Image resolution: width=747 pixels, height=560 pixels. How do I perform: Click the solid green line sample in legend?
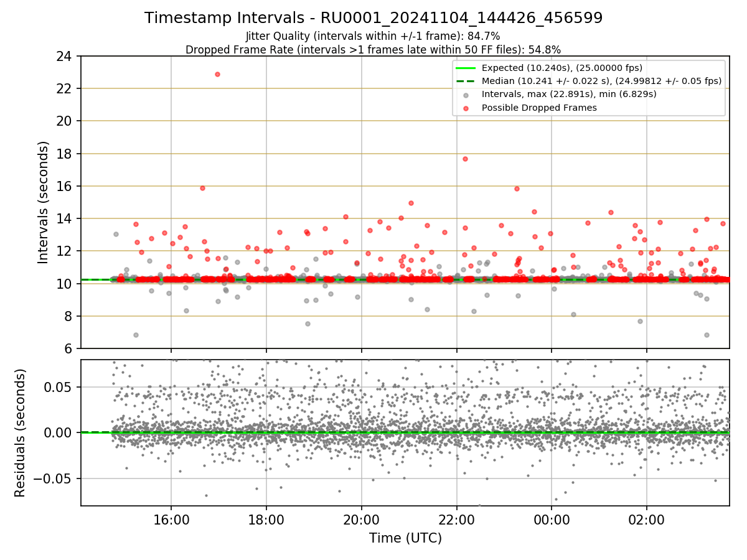tap(466, 68)
